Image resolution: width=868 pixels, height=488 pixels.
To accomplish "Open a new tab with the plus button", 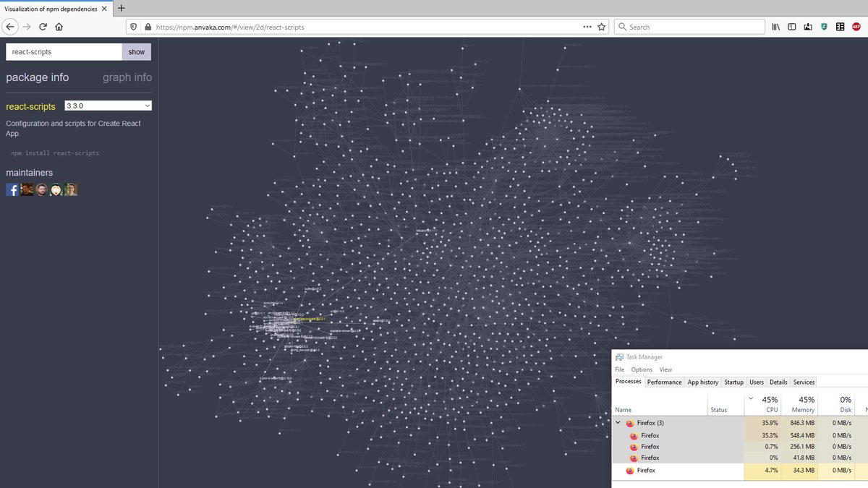I will click(x=121, y=8).
